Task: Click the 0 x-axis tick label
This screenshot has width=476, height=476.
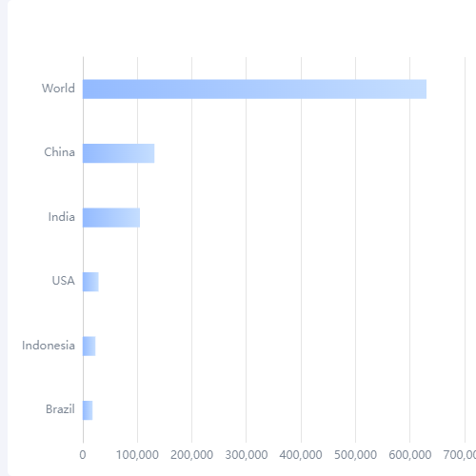Action: click(x=83, y=455)
